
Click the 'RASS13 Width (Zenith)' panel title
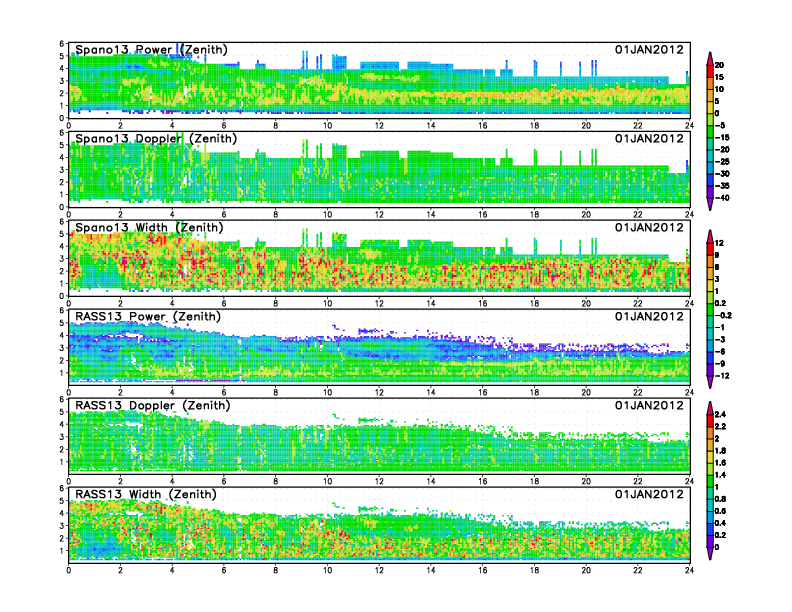(x=145, y=494)
